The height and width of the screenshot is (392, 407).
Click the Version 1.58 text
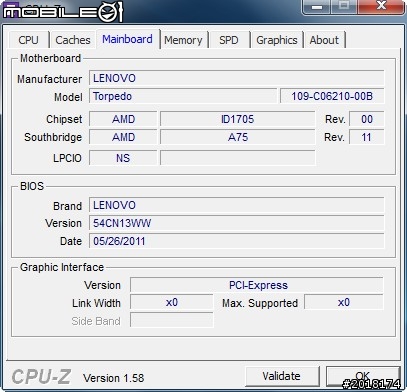(x=113, y=378)
